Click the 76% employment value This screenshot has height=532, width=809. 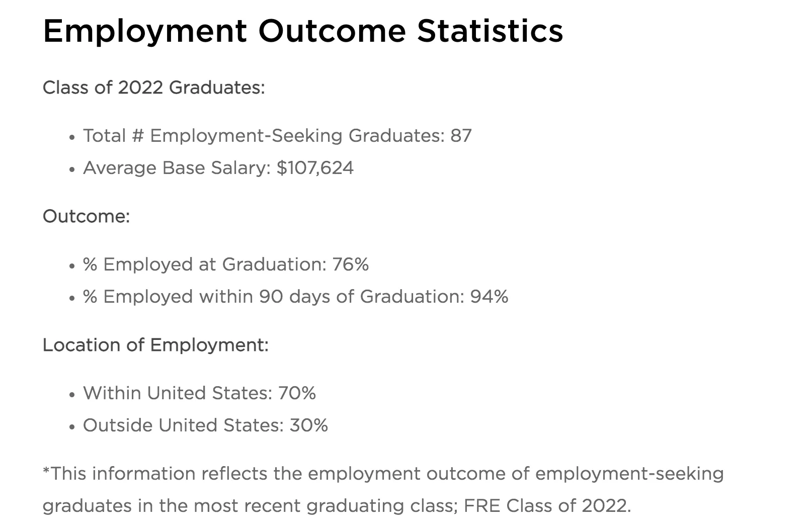tap(351, 264)
